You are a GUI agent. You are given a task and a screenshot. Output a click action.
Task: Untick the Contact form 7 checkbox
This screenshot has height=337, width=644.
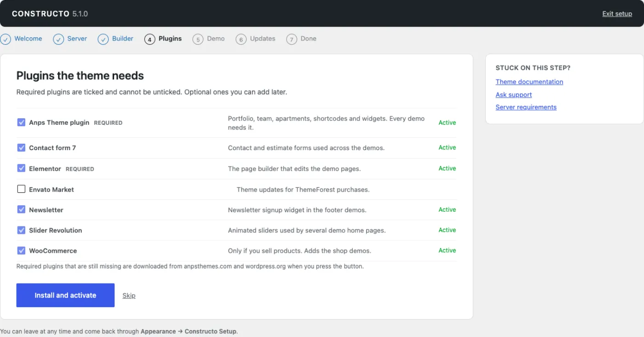(x=21, y=147)
